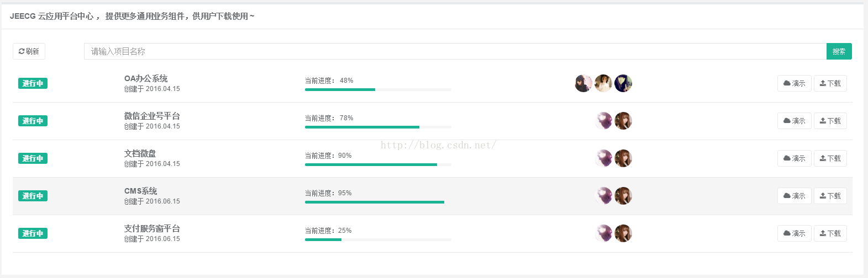The height and width of the screenshot is (278, 868).
Task: Open 演示 demo for OA办公系统
Action: coord(795,83)
